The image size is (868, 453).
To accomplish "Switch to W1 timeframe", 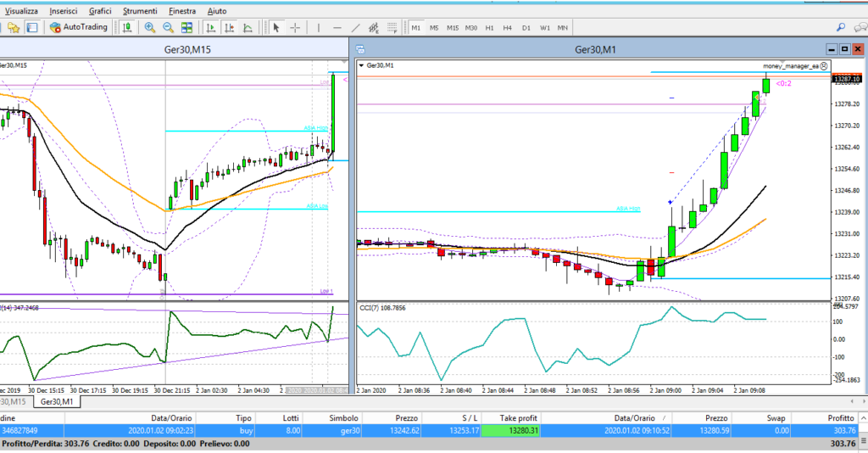I will pyautogui.click(x=545, y=28).
